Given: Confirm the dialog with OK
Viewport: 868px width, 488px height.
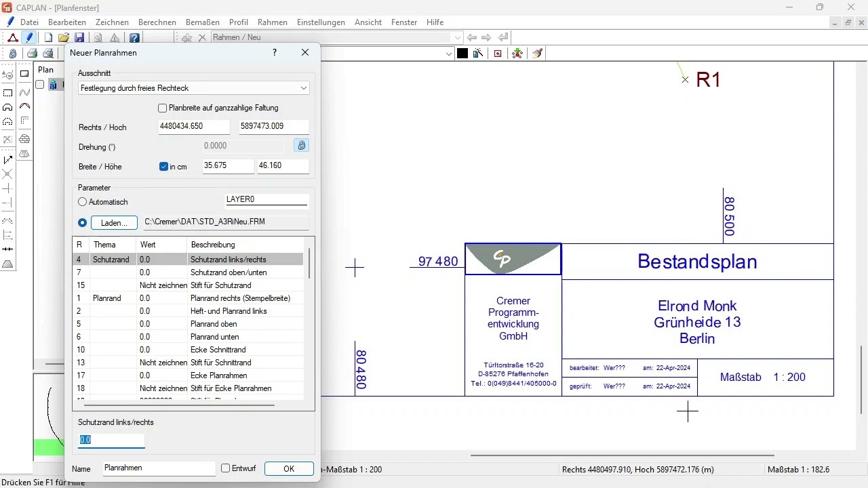Looking at the screenshot, I should click(289, 468).
